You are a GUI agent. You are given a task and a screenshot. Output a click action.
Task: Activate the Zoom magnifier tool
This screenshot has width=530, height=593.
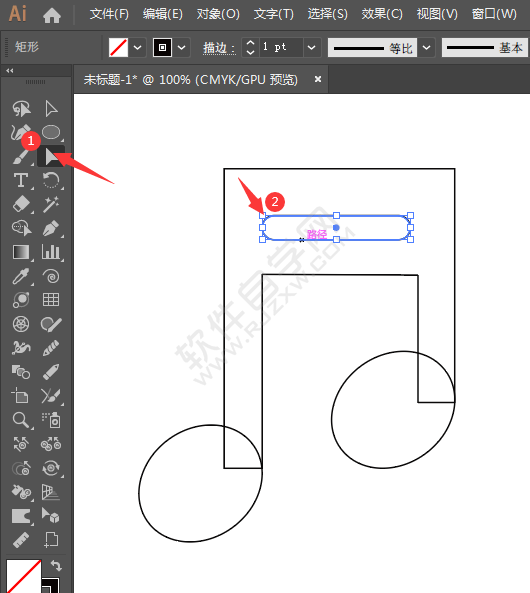[20, 420]
